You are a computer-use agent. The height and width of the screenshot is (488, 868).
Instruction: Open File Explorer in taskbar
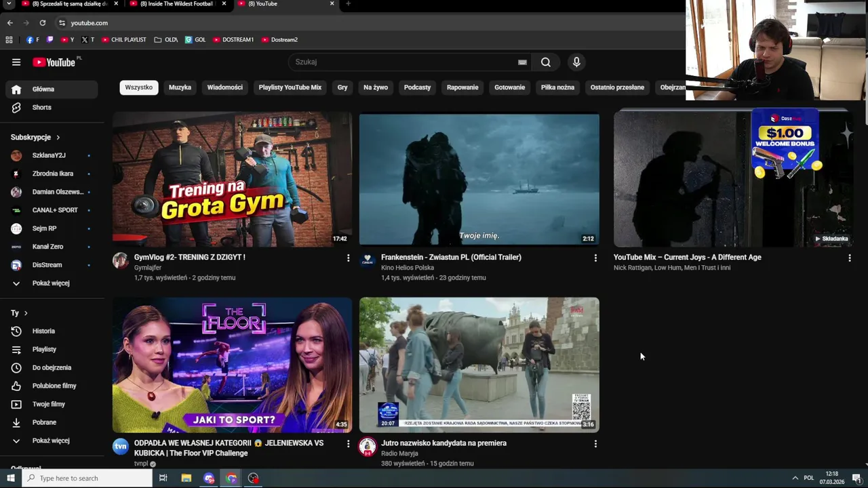[186, 478]
